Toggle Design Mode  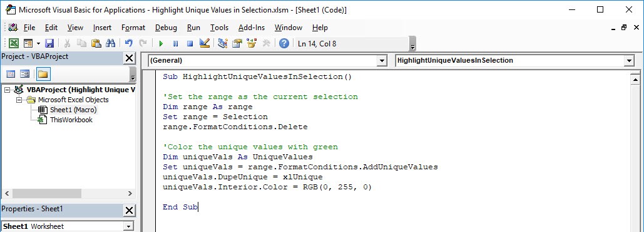point(205,44)
